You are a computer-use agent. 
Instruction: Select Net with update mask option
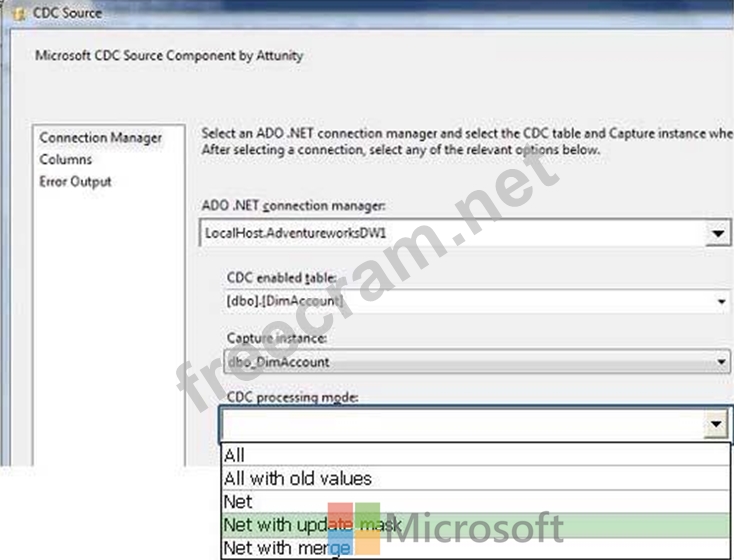(476, 525)
